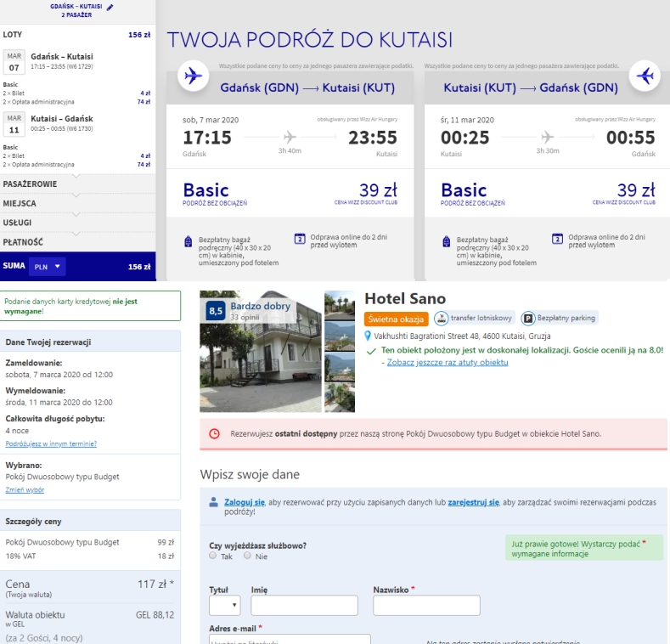The height and width of the screenshot is (644, 670).
Task: Click the zarejestruj się link
Action: click(474, 502)
